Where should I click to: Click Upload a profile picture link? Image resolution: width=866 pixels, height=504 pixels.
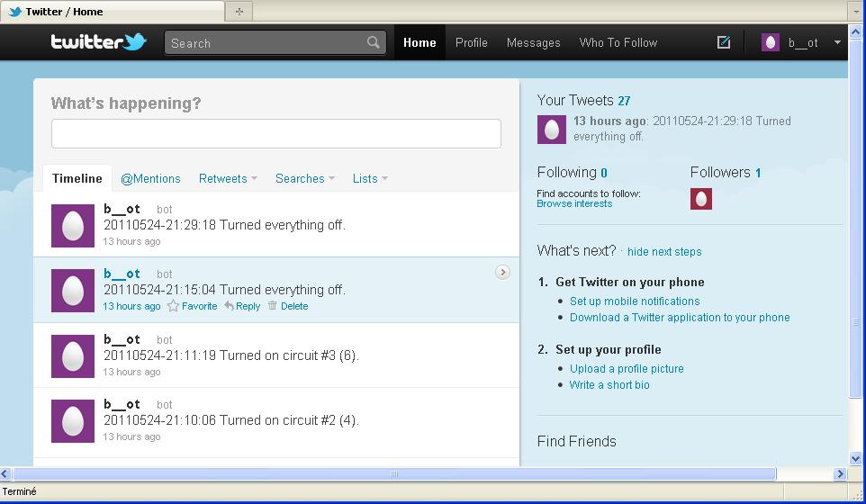627,369
